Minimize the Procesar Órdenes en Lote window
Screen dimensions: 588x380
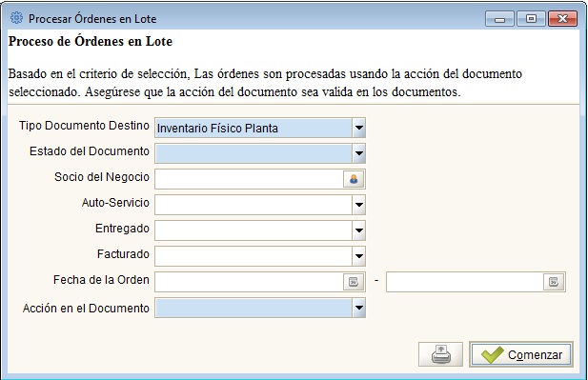click(x=499, y=19)
